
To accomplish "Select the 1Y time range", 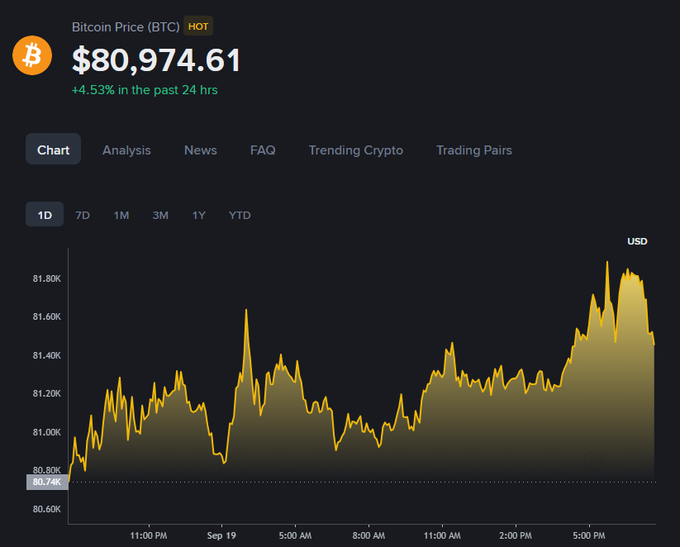I will [x=199, y=215].
